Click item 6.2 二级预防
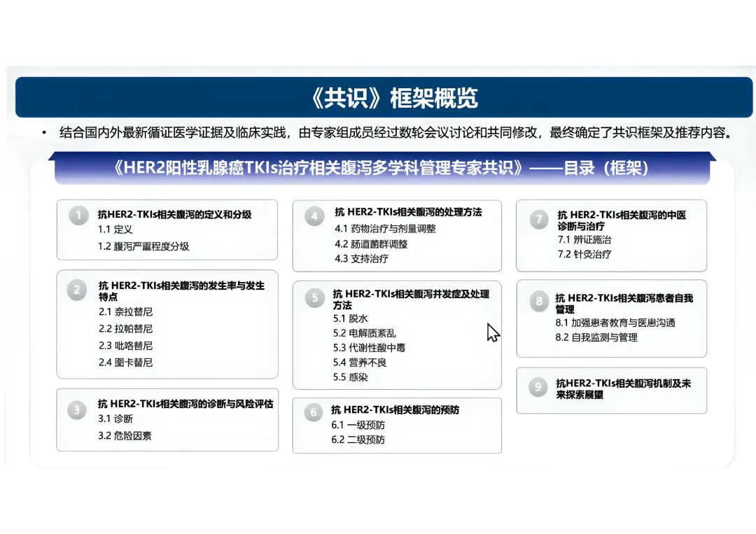The image size is (756, 534). click(358, 440)
